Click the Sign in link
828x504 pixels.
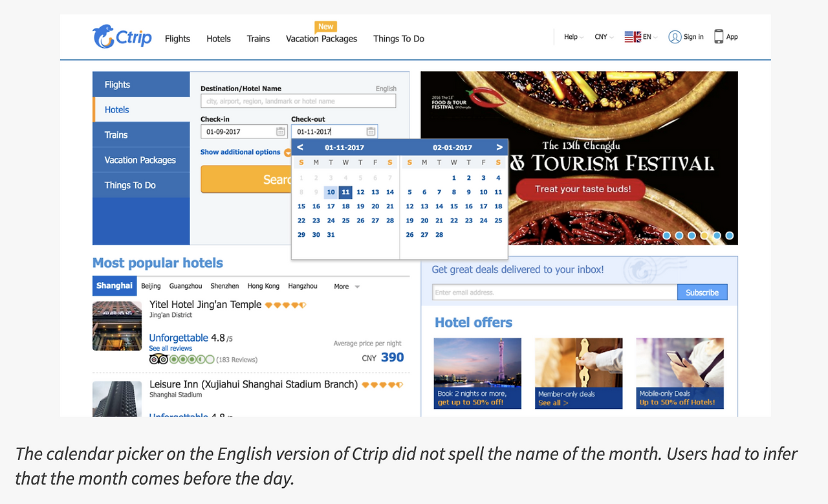pyautogui.click(x=693, y=37)
